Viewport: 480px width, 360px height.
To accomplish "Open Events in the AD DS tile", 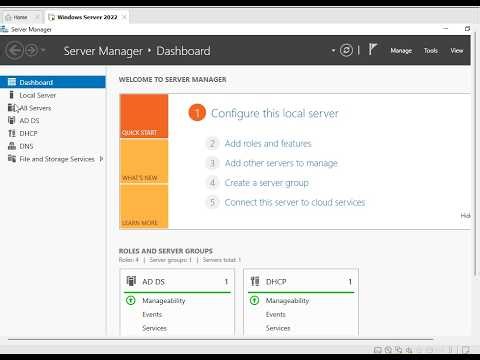I will pos(152,314).
